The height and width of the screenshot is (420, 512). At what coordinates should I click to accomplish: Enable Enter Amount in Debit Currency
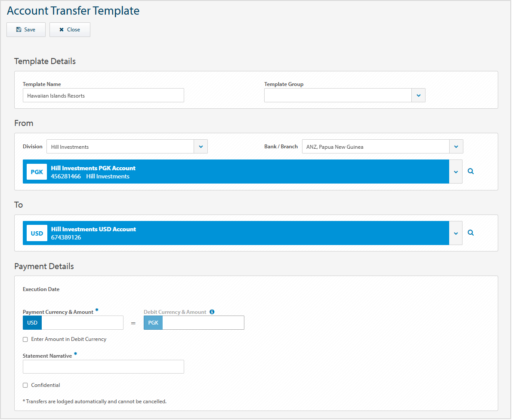25,339
